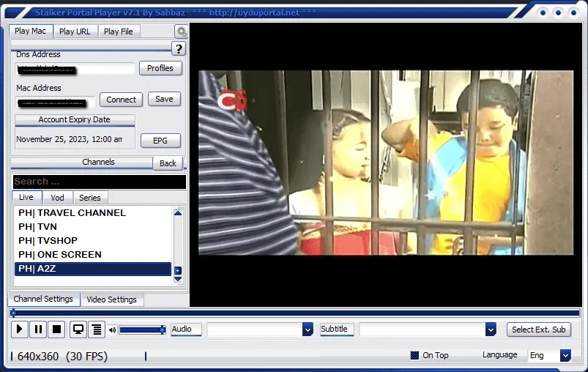The image size is (588, 372).
Task: Open help with the question mark button
Action: coord(179,48)
